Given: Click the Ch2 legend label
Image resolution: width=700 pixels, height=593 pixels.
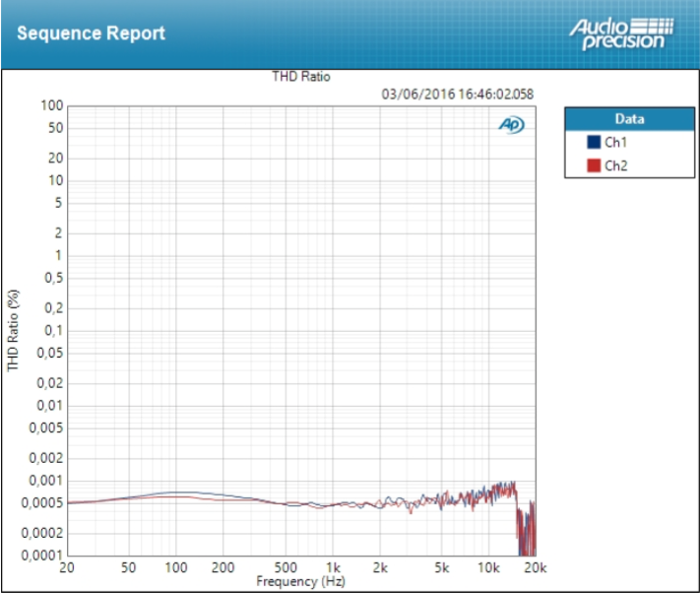Looking at the screenshot, I should coord(616,165).
